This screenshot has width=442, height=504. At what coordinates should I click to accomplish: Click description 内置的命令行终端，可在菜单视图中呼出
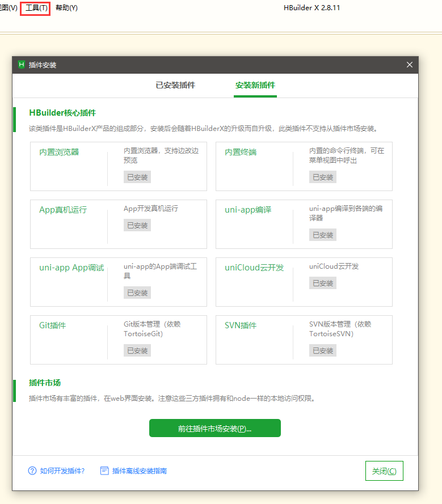coord(347,155)
